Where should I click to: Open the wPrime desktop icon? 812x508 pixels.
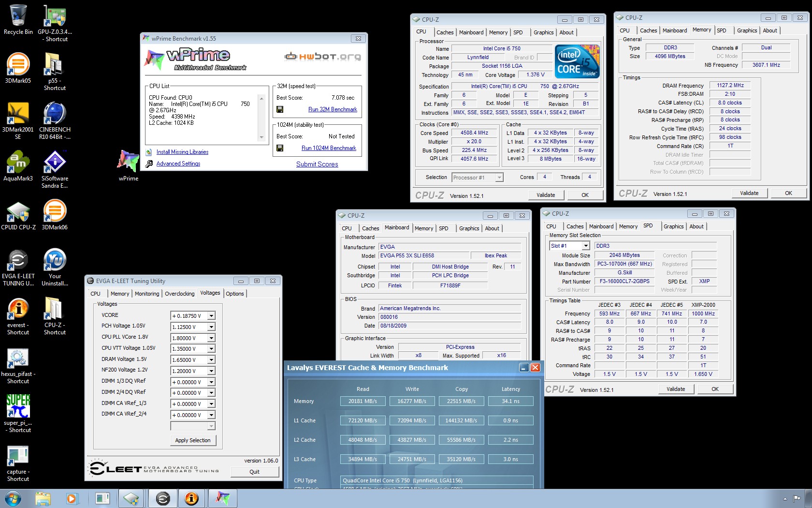129,166
